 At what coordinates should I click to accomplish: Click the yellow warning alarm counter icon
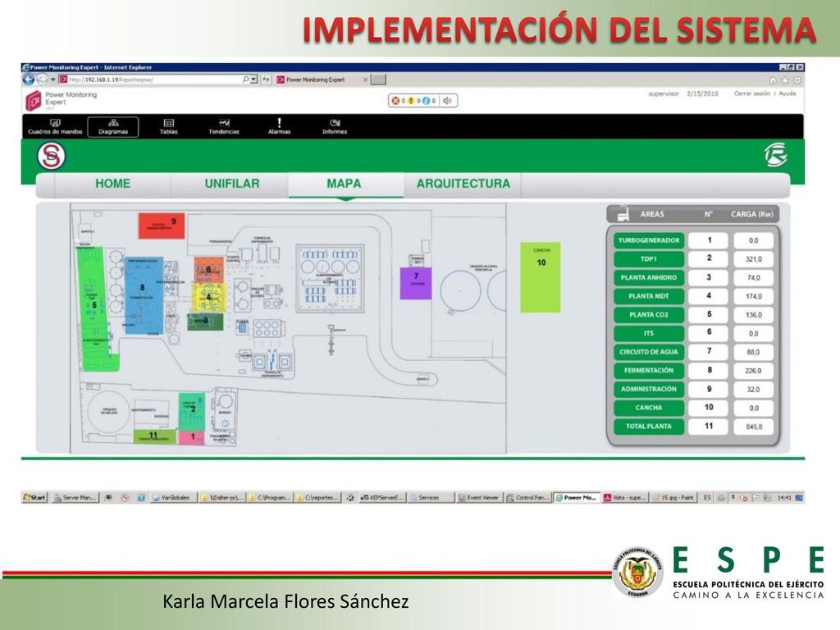411,101
